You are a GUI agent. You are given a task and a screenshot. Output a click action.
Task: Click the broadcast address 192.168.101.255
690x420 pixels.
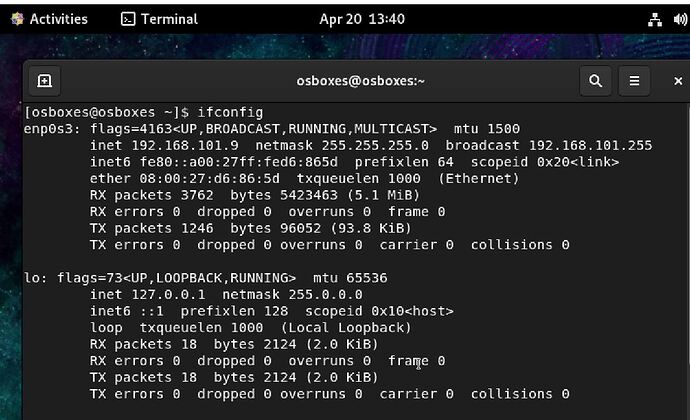click(x=590, y=146)
